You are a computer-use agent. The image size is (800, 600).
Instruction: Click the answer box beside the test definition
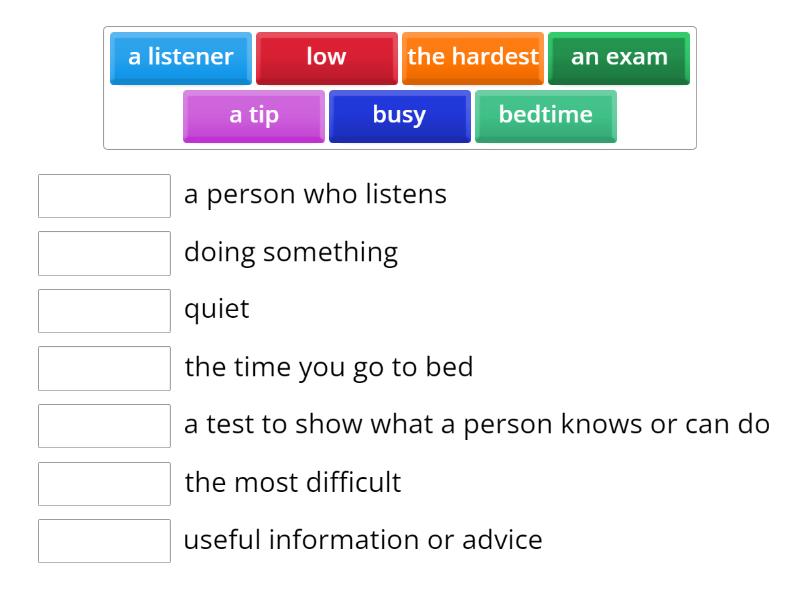[x=104, y=425]
